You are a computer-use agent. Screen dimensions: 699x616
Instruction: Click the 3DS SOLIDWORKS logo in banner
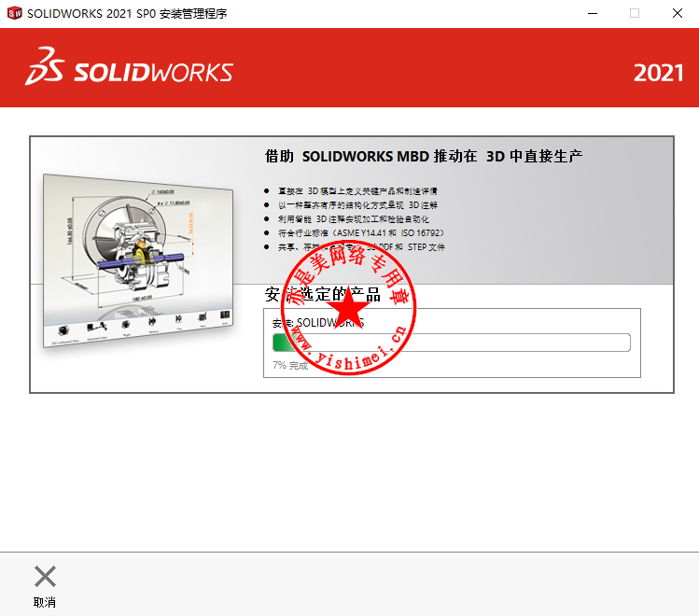click(x=130, y=66)
